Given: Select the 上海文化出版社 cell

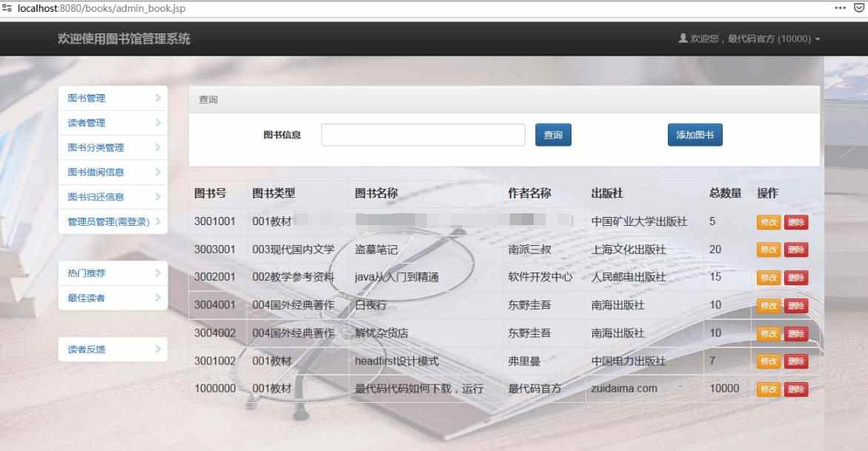Looking at the screenshot, I should (x=629, y=250).
